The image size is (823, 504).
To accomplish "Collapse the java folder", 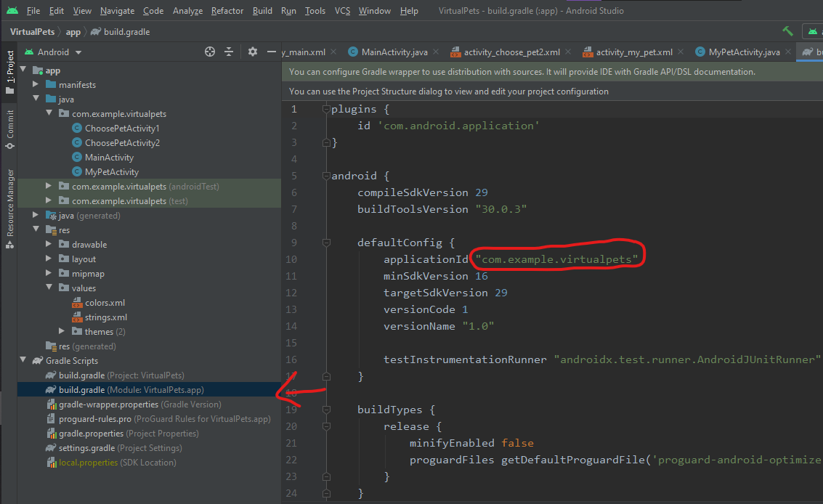I will (36, 99).
